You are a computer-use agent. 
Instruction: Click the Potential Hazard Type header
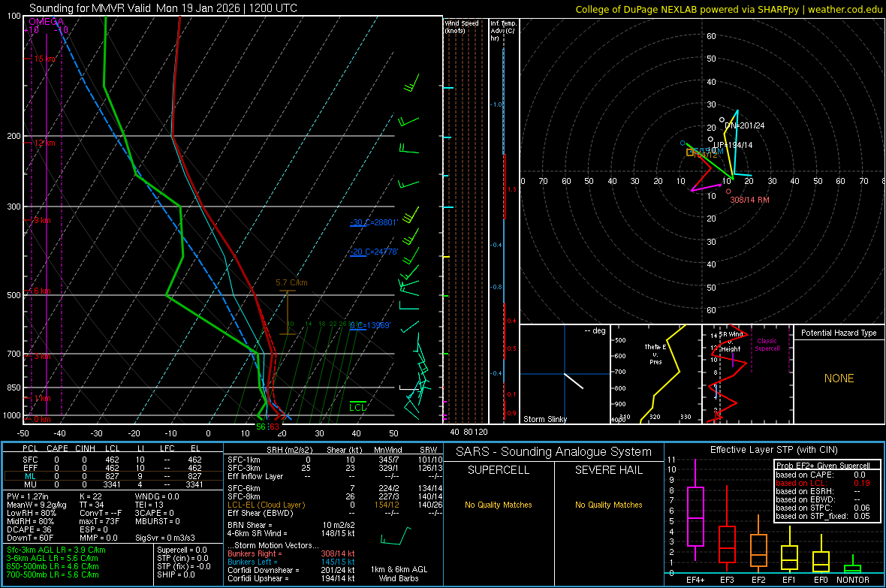[839, 333]
